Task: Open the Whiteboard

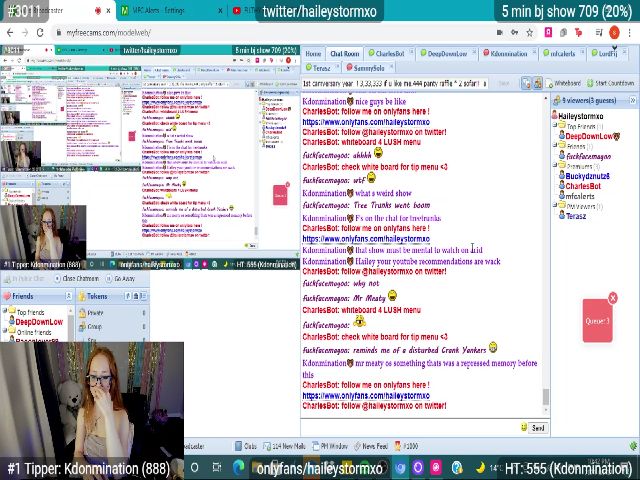Action: (x=563, y=83)
